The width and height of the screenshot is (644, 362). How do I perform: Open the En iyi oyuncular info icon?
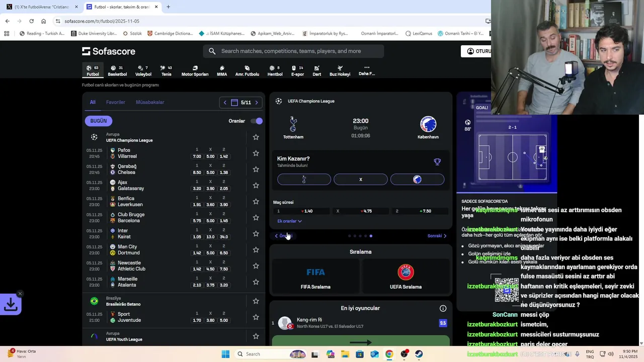[443, 308]
